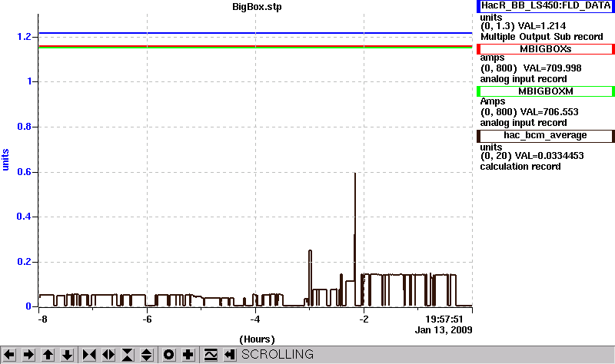This screenshot has height=364, width=615.
Task: Compress the vertical scale with hourglass icon
Action: click(128, 355)
